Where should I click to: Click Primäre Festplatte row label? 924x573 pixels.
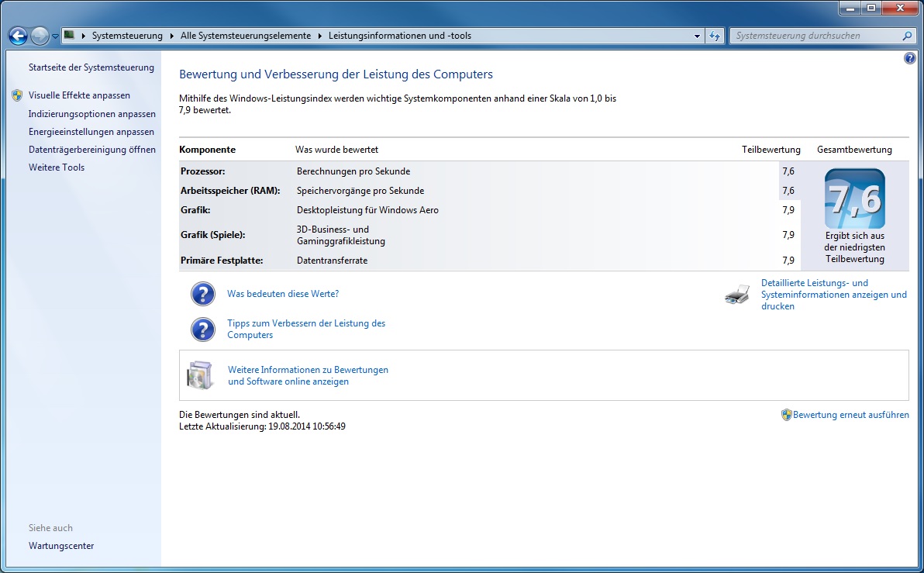click(x=222, y=260)
